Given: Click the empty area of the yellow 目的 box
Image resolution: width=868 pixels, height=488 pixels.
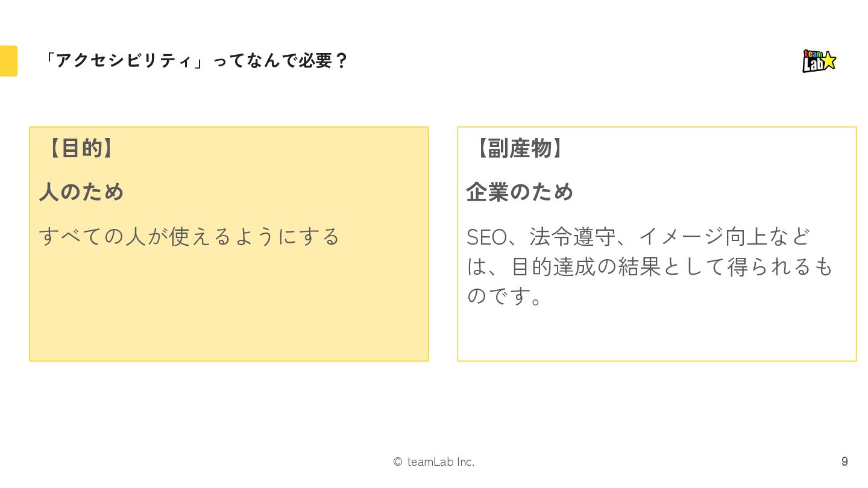Looking at the screenshot, I should click(x=229, y=307).
